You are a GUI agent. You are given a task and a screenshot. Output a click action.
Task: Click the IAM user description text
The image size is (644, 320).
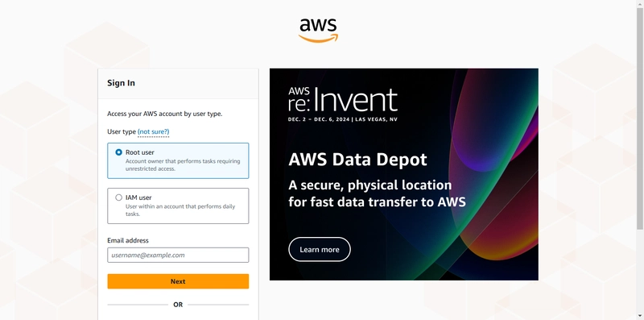coord(180,210)
